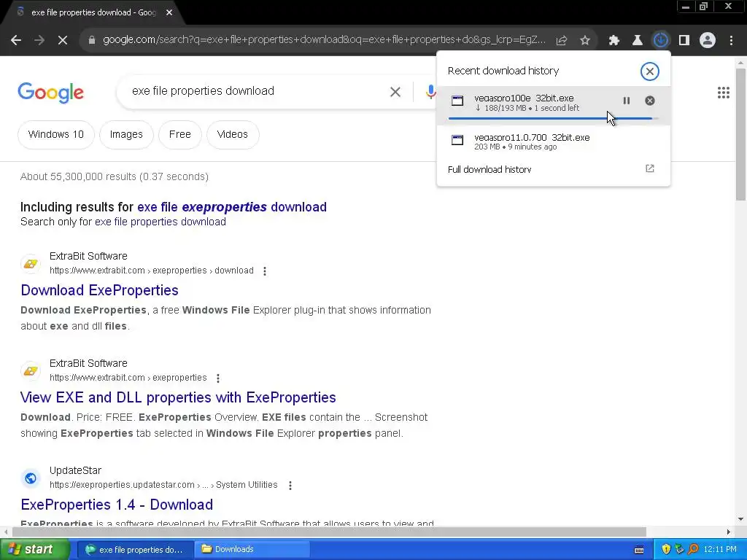Click the vegaspro11.0.700 file icon
Image resolution: width=747 pixels, height=560 pixels.
pos(457,140)
